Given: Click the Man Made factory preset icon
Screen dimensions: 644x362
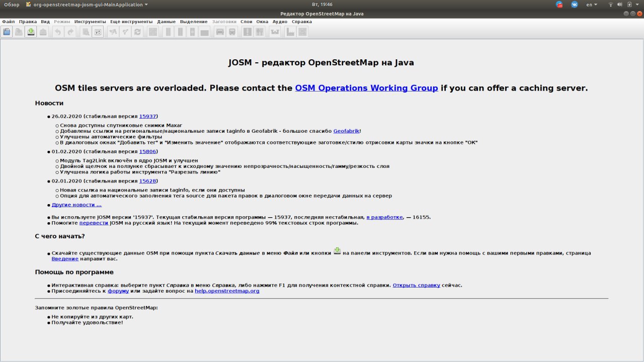Looking at the screenshot, I should coord(290,32).
